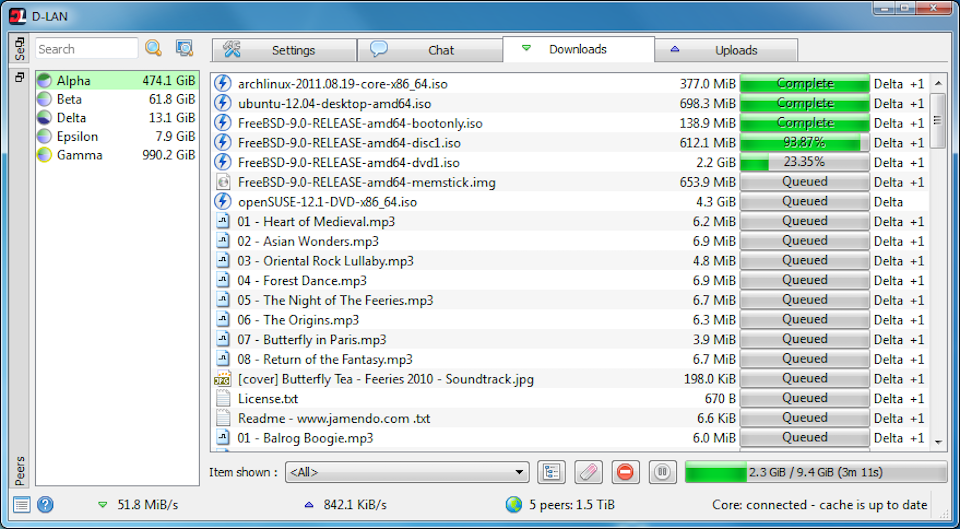Float the Search dock panel
This screenshot has height=529, width=960.
pyautogui.click(x=19, y=40)
